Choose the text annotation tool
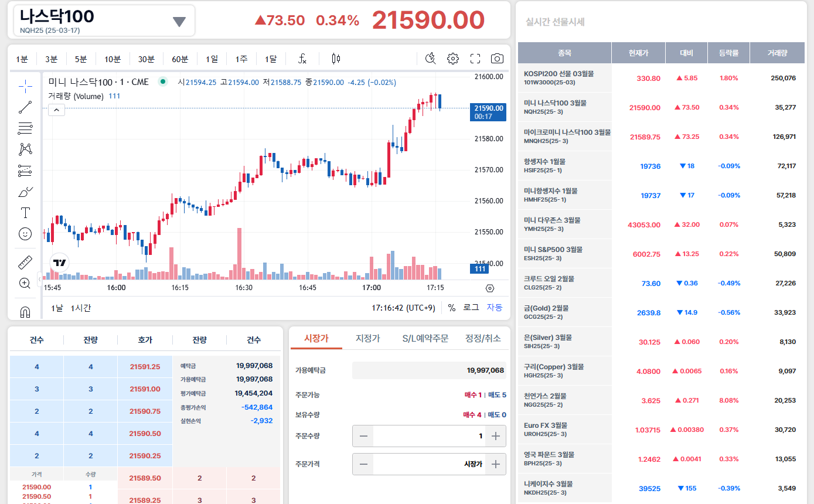 pyautogui.click(x=25, y=212)
